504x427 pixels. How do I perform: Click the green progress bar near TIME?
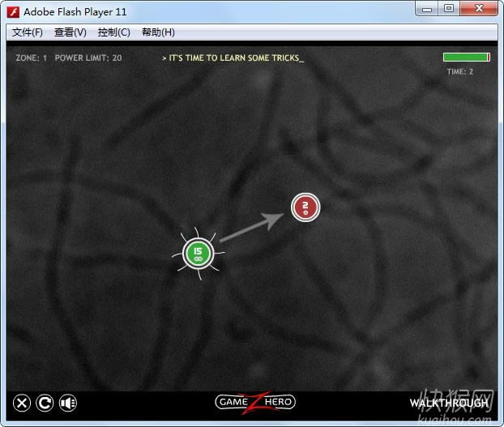pyautogui.click(x=466, y=58)
